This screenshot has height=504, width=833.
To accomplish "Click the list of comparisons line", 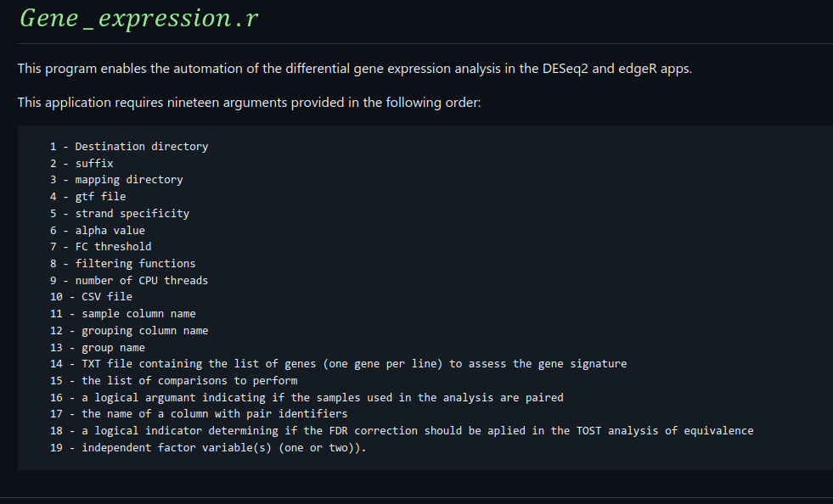I will [174, 380].
